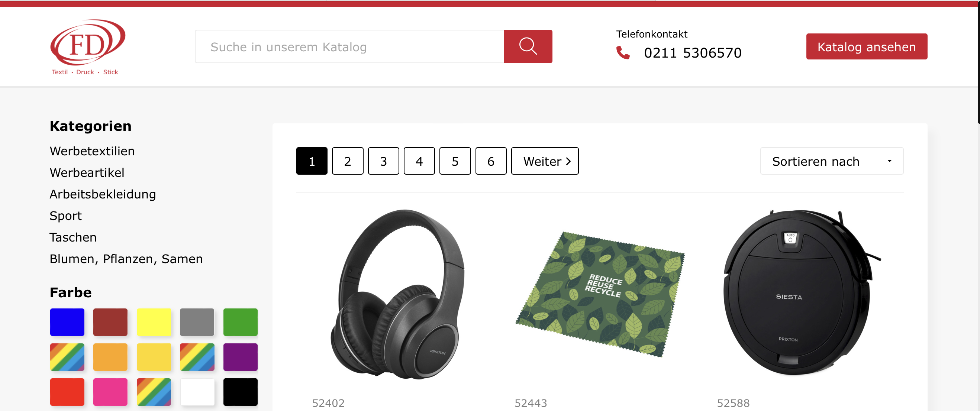
Task: Select the Blumen, Pflanzen, Samen category
Action: [126, 259]
